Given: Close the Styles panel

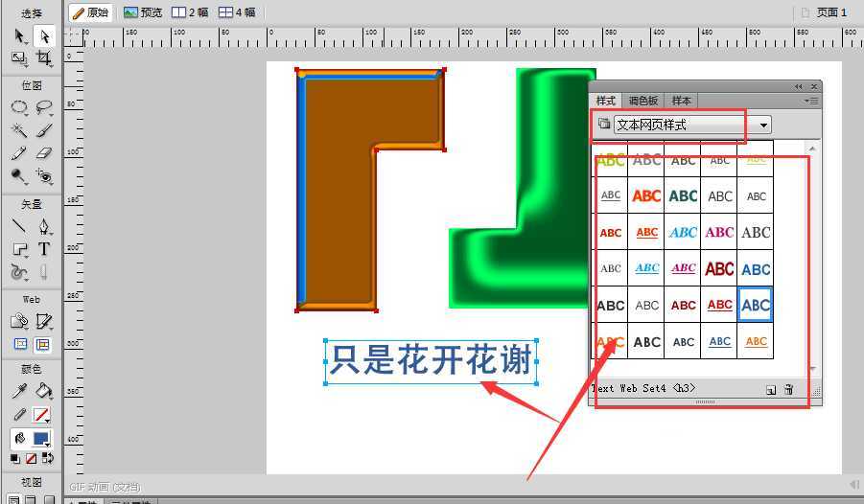Looking at the screenshot, I should [814, 86].
